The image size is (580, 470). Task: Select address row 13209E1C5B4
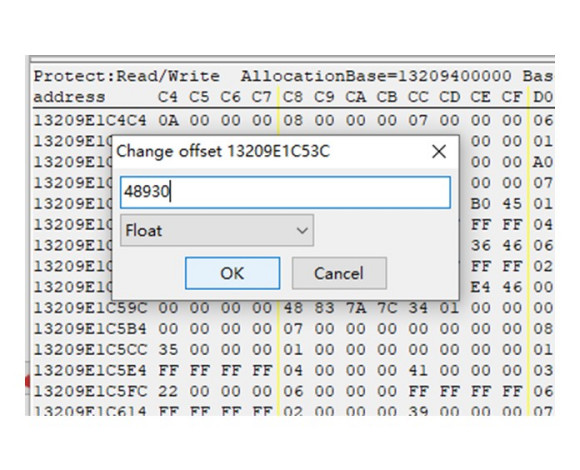(x=90, y=328)
